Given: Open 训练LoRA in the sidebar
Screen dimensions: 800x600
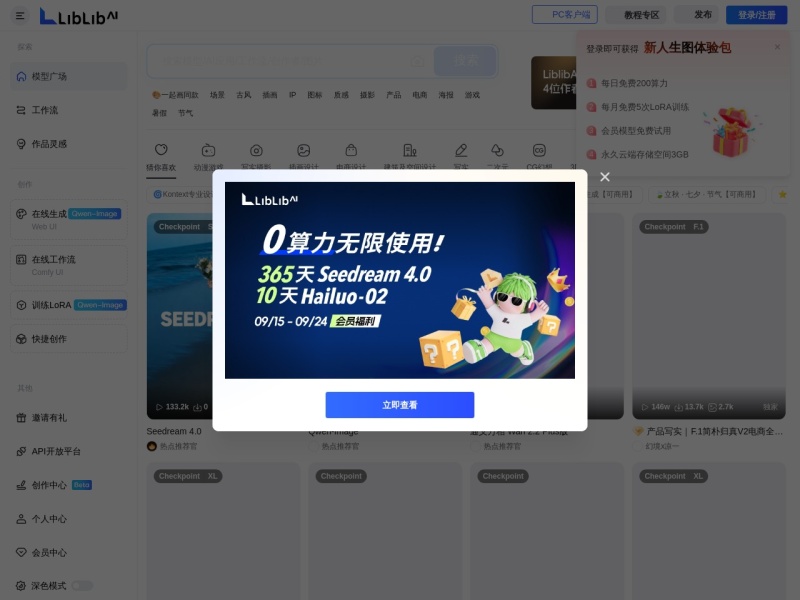Looking at the screenshot, I should point(69,305).
